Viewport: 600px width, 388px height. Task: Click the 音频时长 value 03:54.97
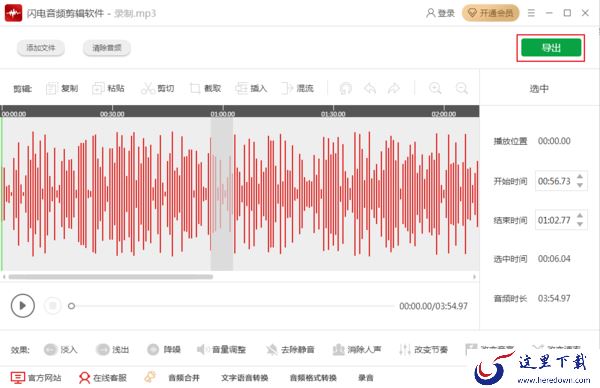tap(554, 298)
